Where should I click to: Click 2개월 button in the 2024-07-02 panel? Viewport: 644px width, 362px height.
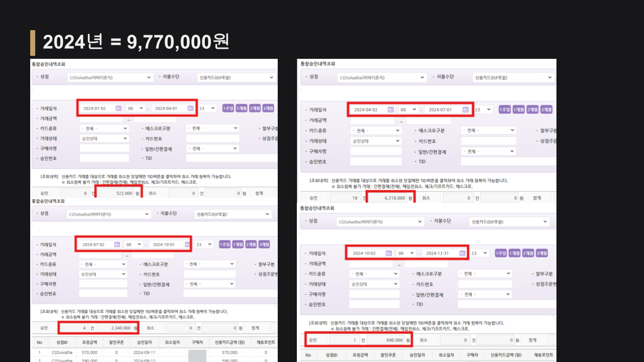click(251, 244)
